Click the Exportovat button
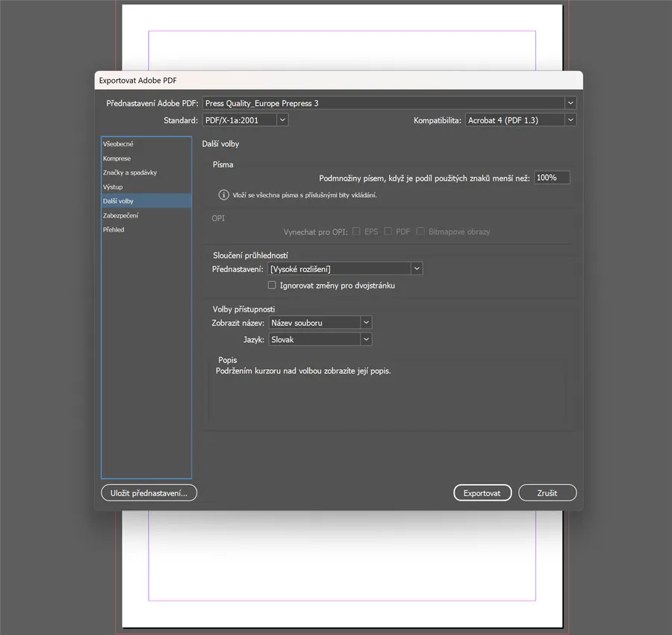672x635 pixels. click(x=482, y=492)
